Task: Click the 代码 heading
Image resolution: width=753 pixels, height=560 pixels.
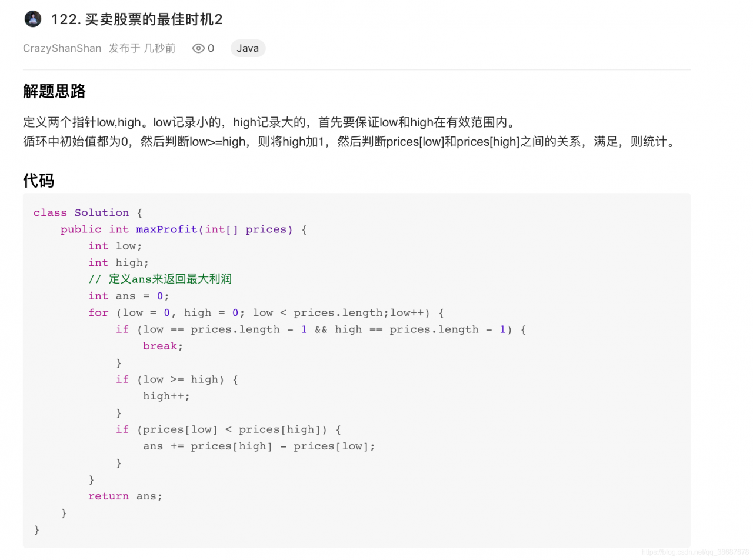Action: (38, 181)
